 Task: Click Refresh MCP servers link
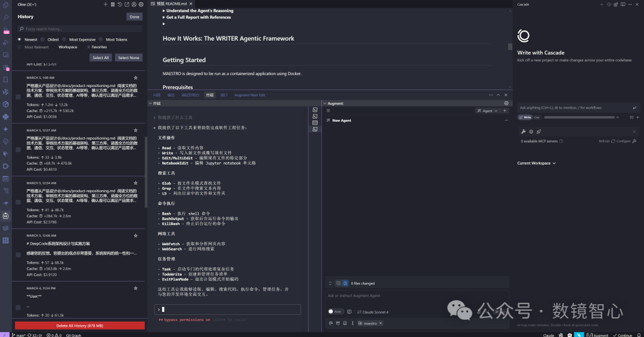(606, 141)
